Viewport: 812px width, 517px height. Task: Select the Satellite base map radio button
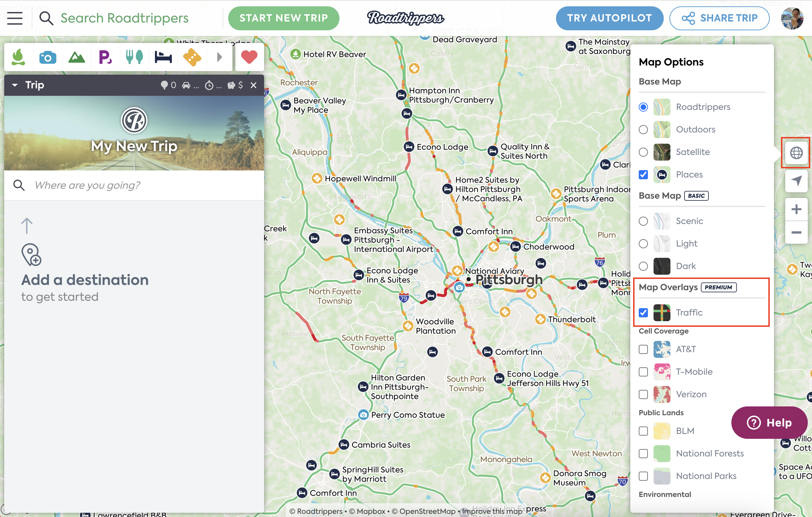point(643,152)
